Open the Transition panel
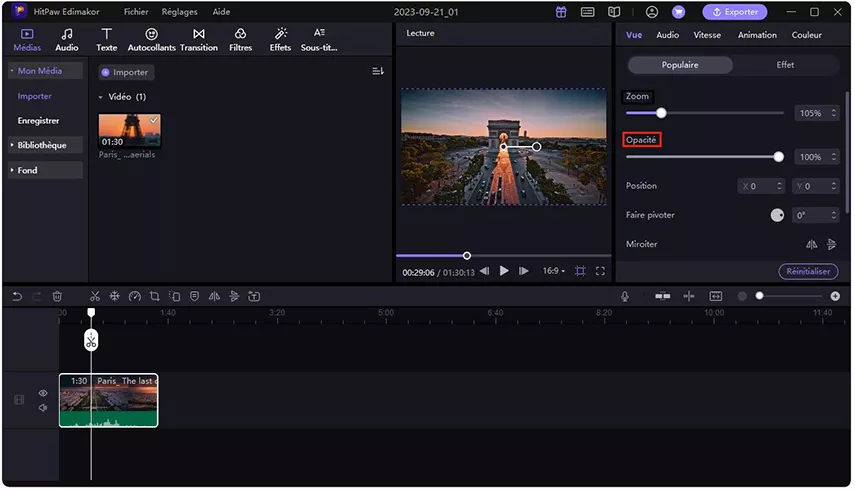The width and height of the screenshot is (855, 492). coord(198,40)
